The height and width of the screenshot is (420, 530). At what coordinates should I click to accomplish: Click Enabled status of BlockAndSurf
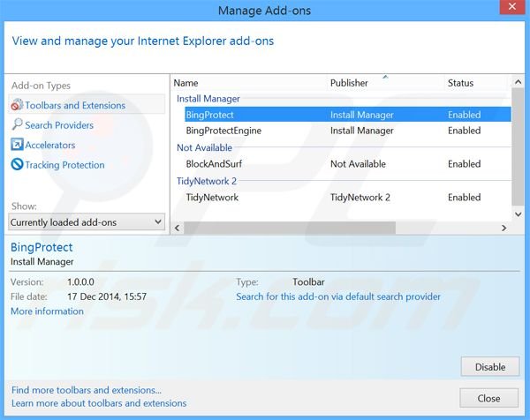pyautogui.click(x=464, y=164)
